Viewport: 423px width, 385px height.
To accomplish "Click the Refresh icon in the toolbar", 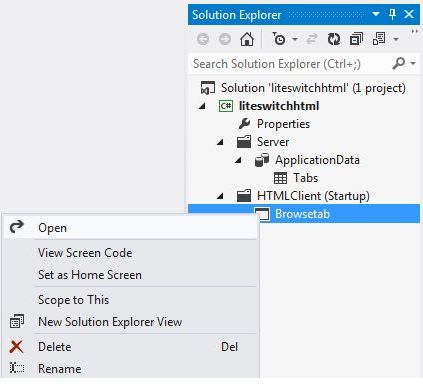I will point(334,39).
